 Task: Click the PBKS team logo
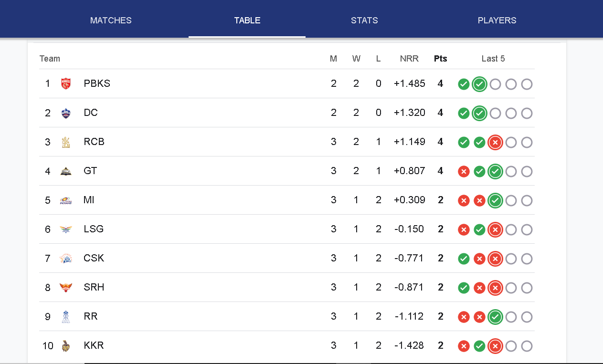(x=66, y=84)
